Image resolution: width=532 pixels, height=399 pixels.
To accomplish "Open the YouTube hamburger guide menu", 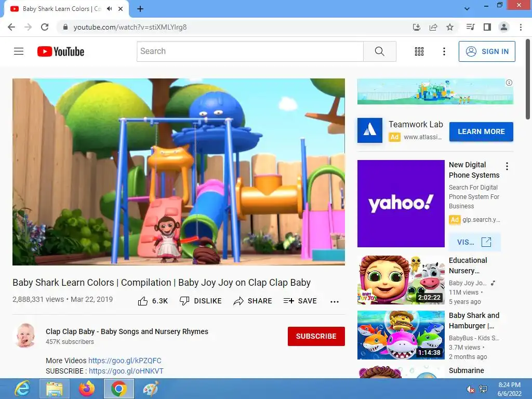I will [19, 51].
